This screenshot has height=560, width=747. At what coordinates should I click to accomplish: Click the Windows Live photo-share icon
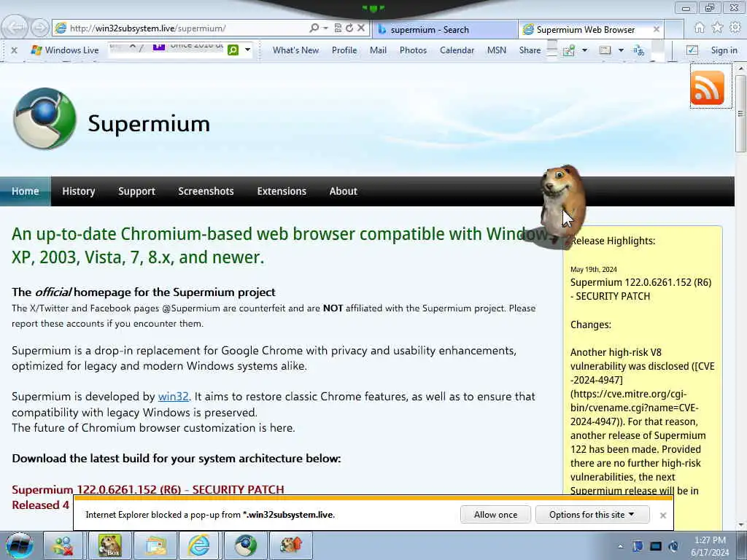(x=569, y=50)
